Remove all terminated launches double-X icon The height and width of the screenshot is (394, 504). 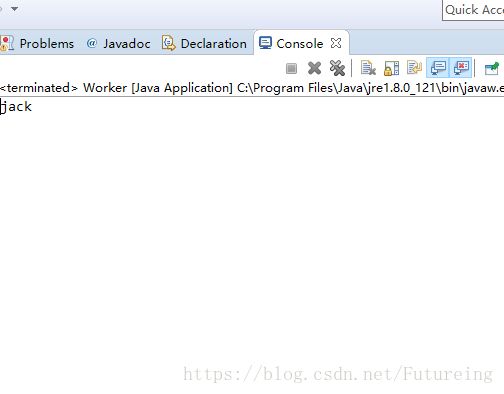click(x=337, y=68)
